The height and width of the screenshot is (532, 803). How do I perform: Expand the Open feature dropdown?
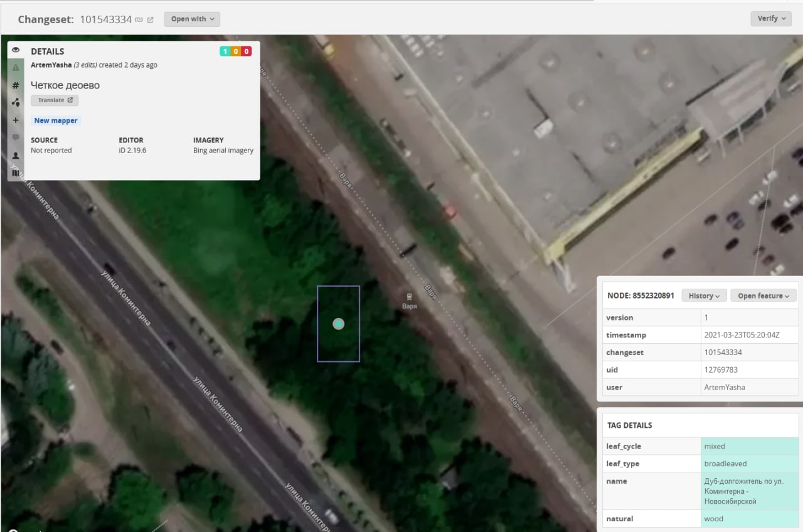(x=763, y=295)
